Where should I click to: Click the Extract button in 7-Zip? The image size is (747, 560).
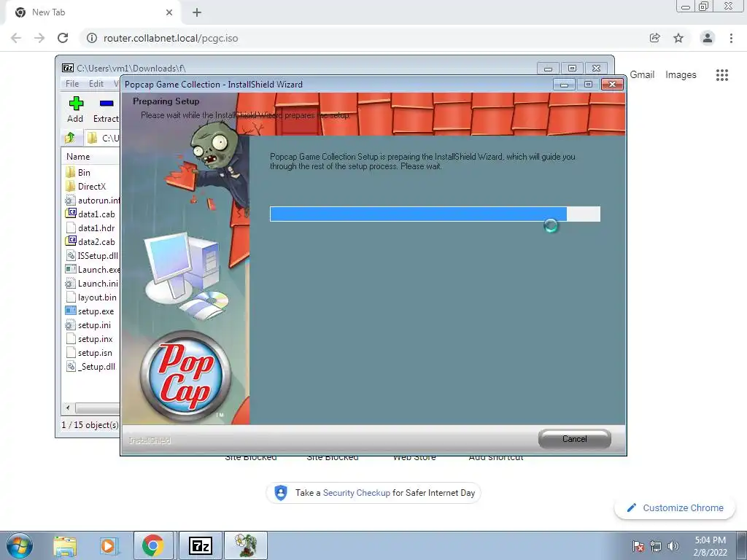[x=107, y=109]
